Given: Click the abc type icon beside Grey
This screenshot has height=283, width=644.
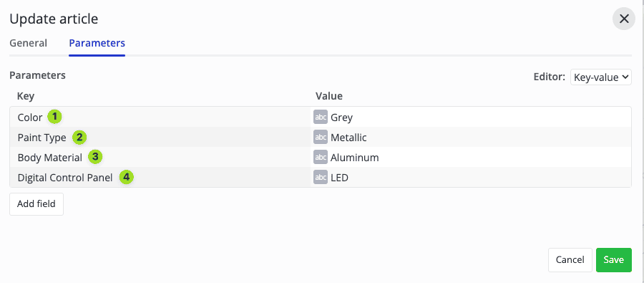Looking at the screenshot, I should (x=321, y=117).
